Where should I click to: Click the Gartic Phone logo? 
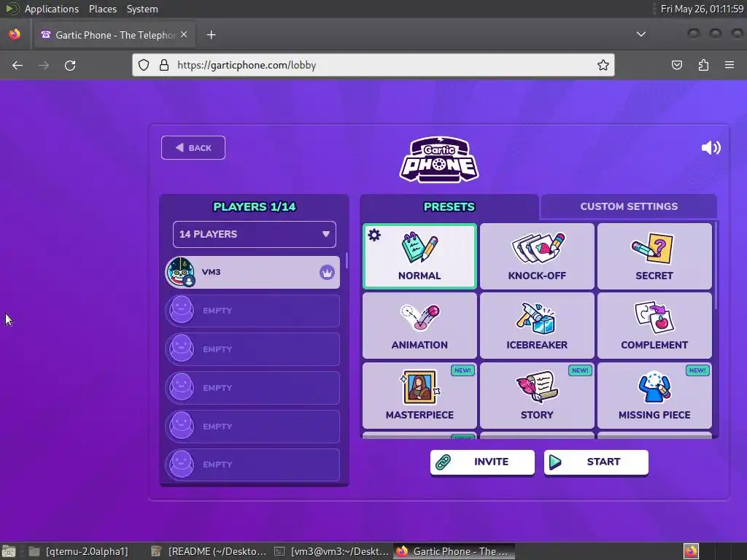[438, 160]
